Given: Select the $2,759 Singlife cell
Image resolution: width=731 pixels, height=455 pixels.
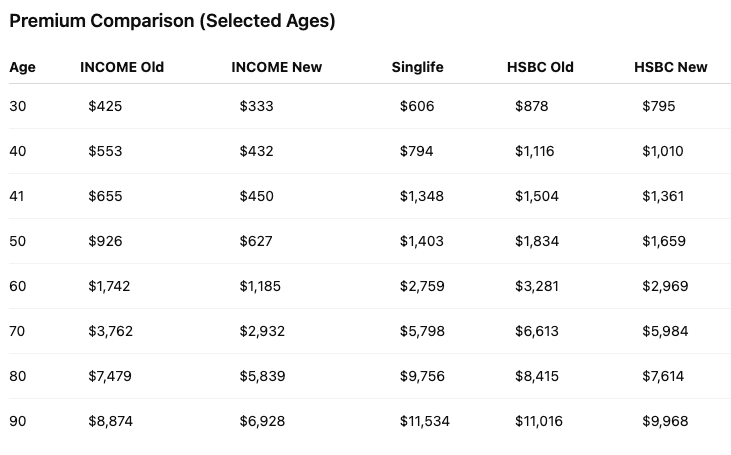Looking at the screenshot, I should (421, 286).
